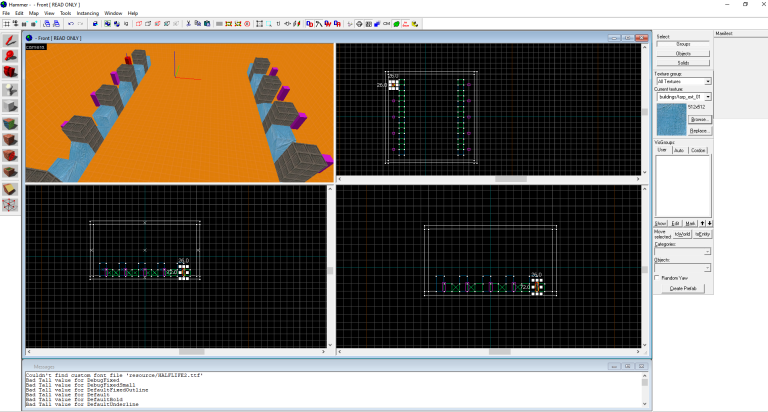Select the Magnify tool
768x412 pixels.
coord(10,57)
